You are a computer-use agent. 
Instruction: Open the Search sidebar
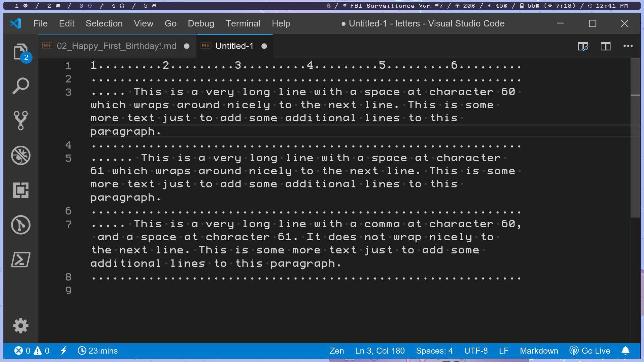pos(20,85)
